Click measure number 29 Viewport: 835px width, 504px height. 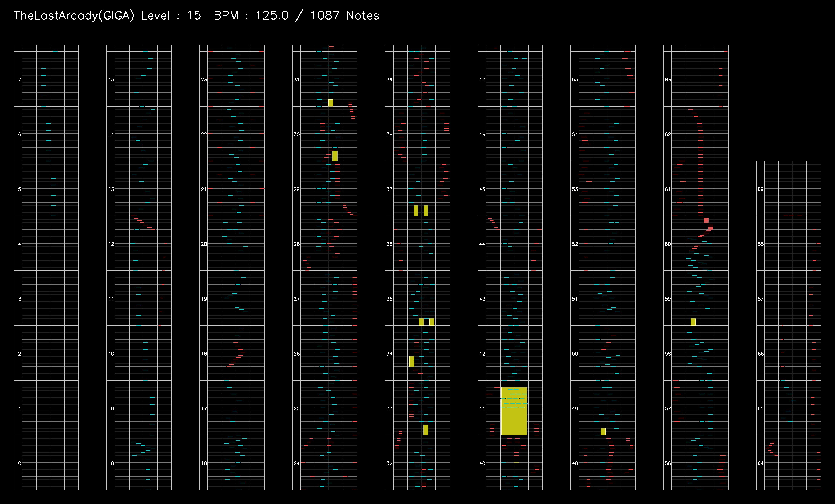click(297, 189)
